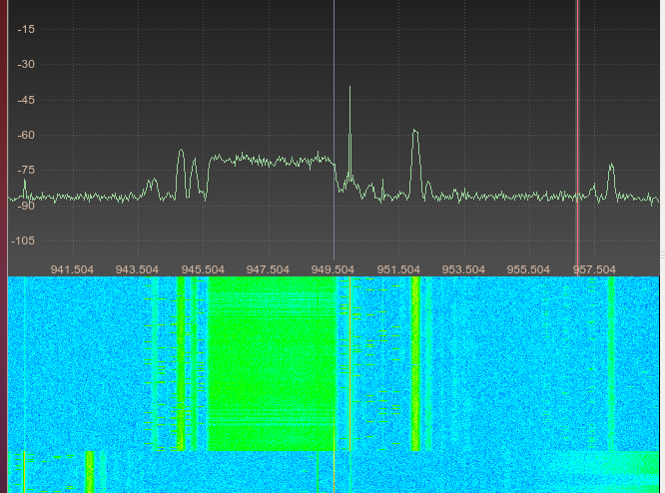
Task: Tune to the 949.504 frequency label
Action: point(333,269)
